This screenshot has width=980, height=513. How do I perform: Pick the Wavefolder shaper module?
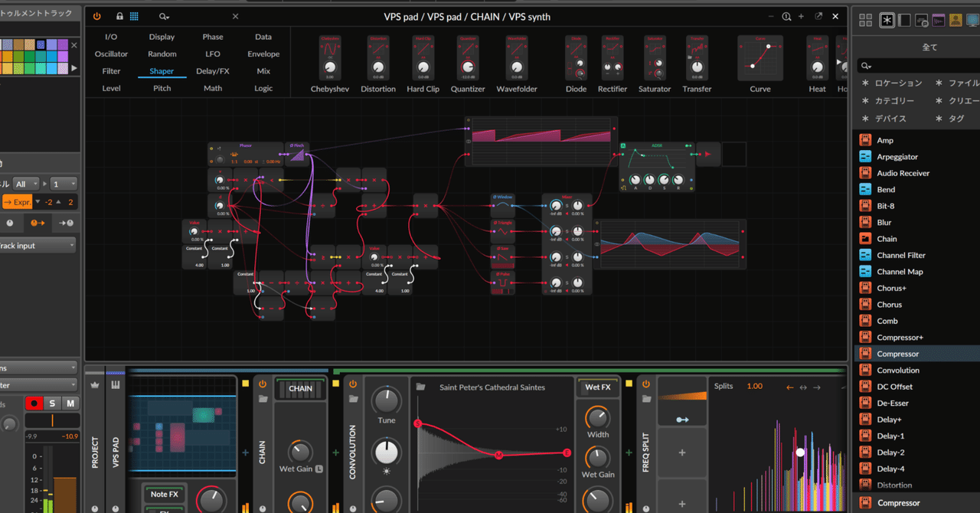[x=516, y=64]
